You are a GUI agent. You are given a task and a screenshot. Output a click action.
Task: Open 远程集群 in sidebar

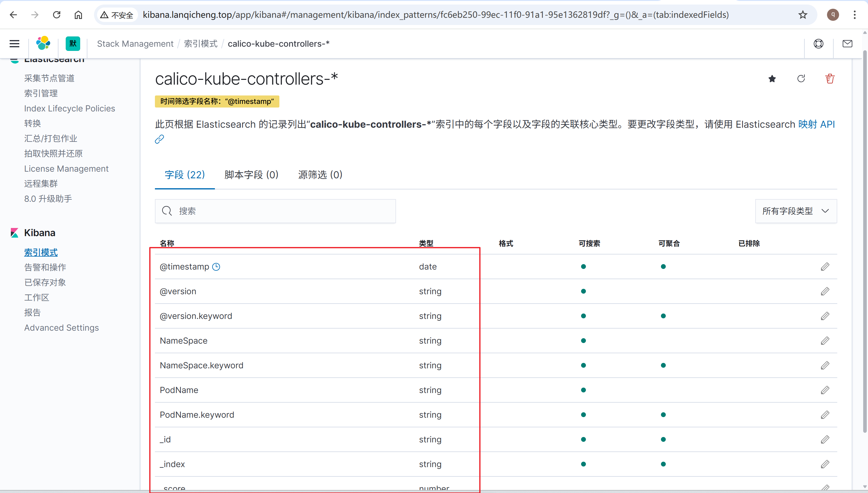pos(41,184)
